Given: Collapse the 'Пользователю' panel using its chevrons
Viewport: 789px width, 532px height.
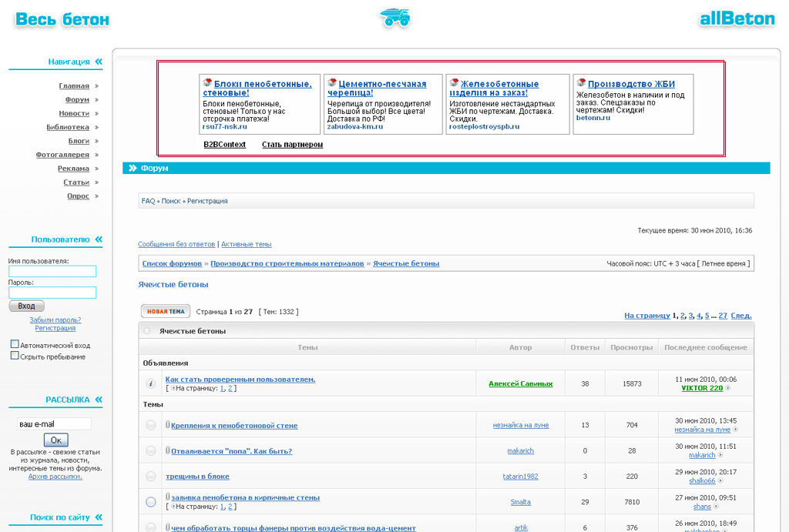Looking at the screenshot, I should click(x=99, y=239).
